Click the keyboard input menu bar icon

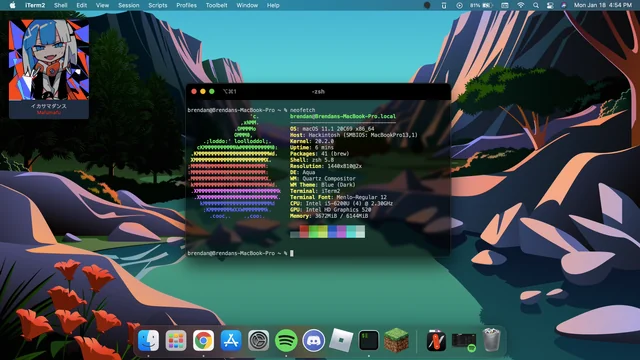tap(505, 5)
